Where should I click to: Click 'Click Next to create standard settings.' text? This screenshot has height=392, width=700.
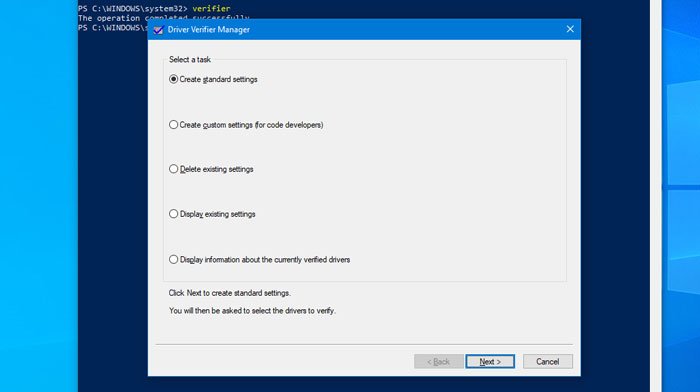(229, 293)
